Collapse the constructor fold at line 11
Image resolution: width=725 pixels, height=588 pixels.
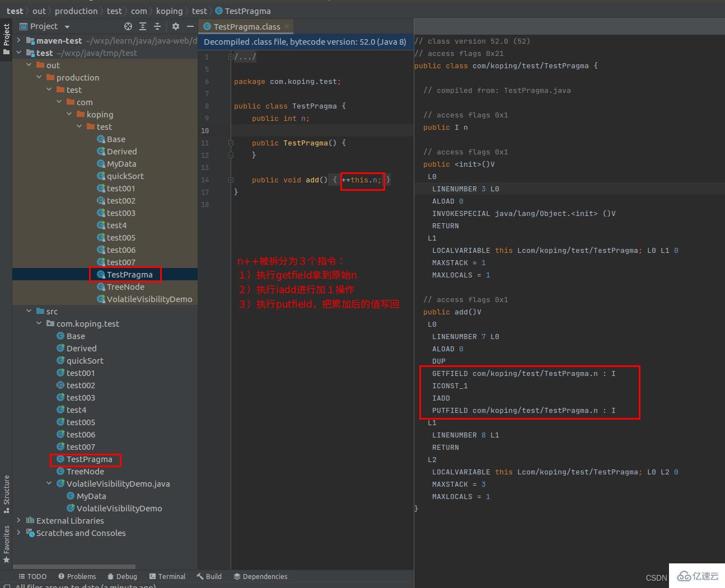pyautogui.click(x=231, y=143)
